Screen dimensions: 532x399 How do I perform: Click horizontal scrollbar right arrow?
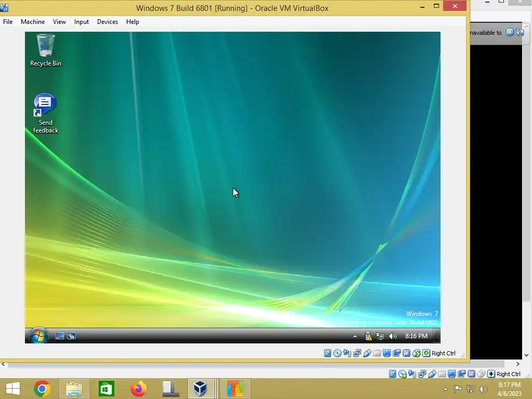point(518,364)
